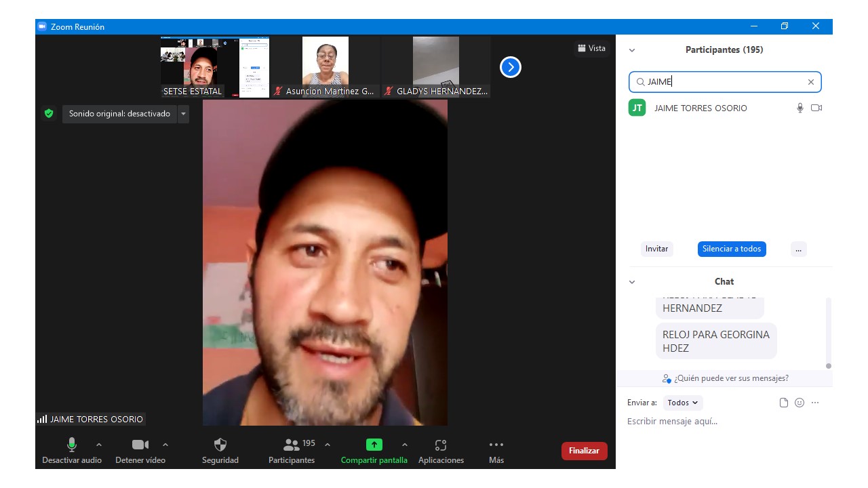Toggle Sonido original: desactivado
Image resolution: width=868 pixels, height=488 pixels.
pyautogui.click(x=119, y=114)
